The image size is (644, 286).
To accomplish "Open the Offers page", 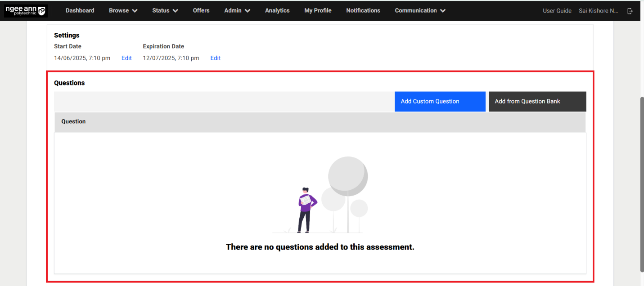I will [x=201, y=10].
